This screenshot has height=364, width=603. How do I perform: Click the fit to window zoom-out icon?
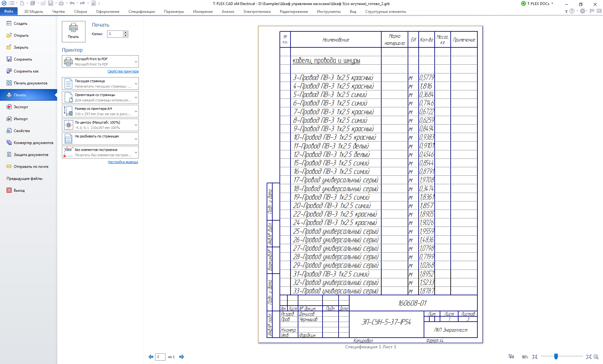pos(535,357)
